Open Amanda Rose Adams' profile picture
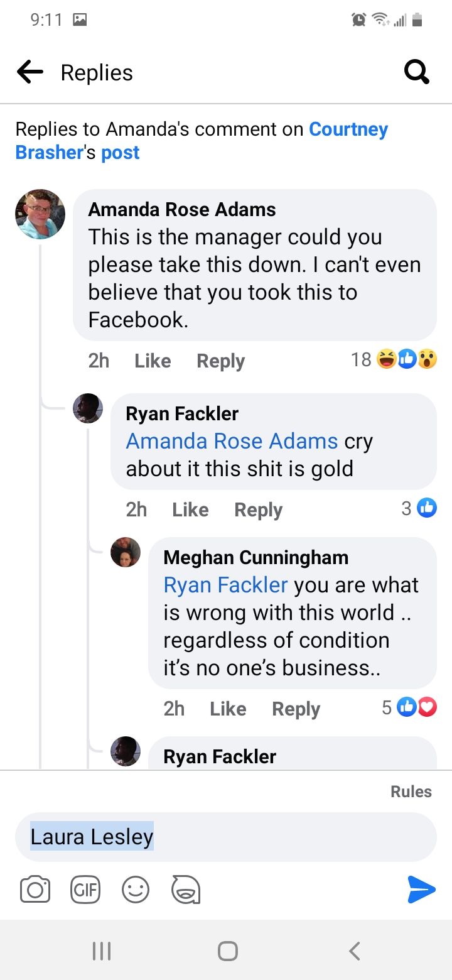452x980 pixels. click(40, 214)
